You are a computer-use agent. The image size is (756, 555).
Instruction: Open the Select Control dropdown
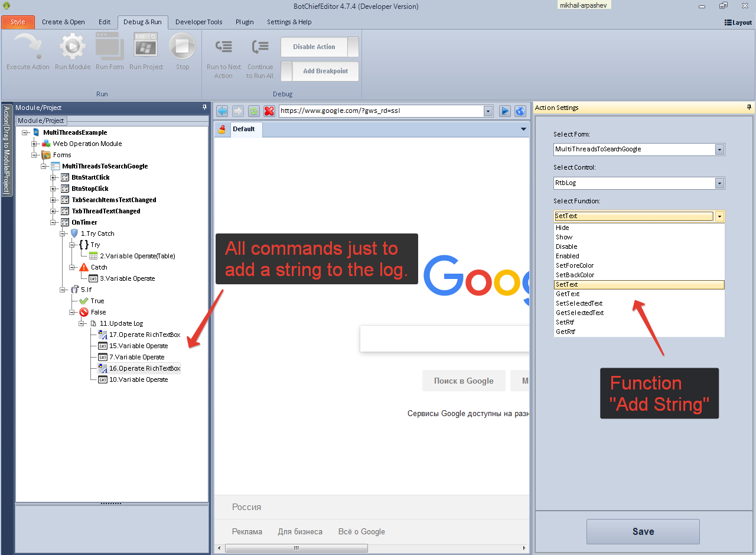click(x=719, y=183)
